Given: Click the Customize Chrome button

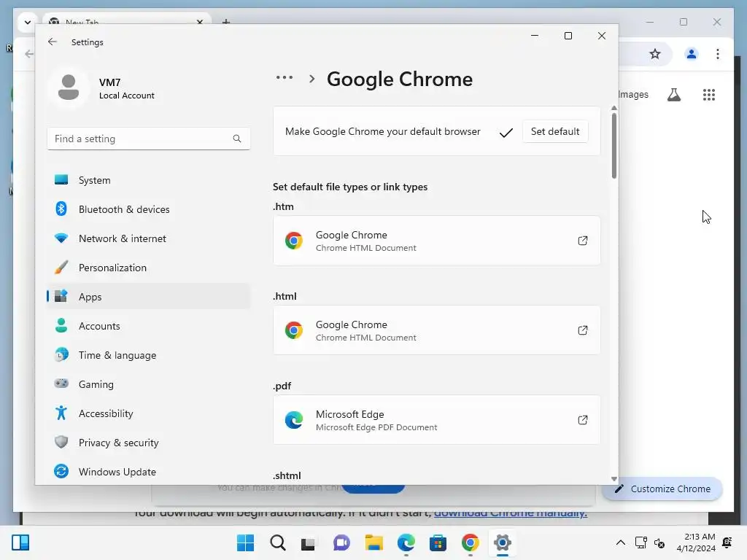Looking at the screenshot, I should click(662, 489).
